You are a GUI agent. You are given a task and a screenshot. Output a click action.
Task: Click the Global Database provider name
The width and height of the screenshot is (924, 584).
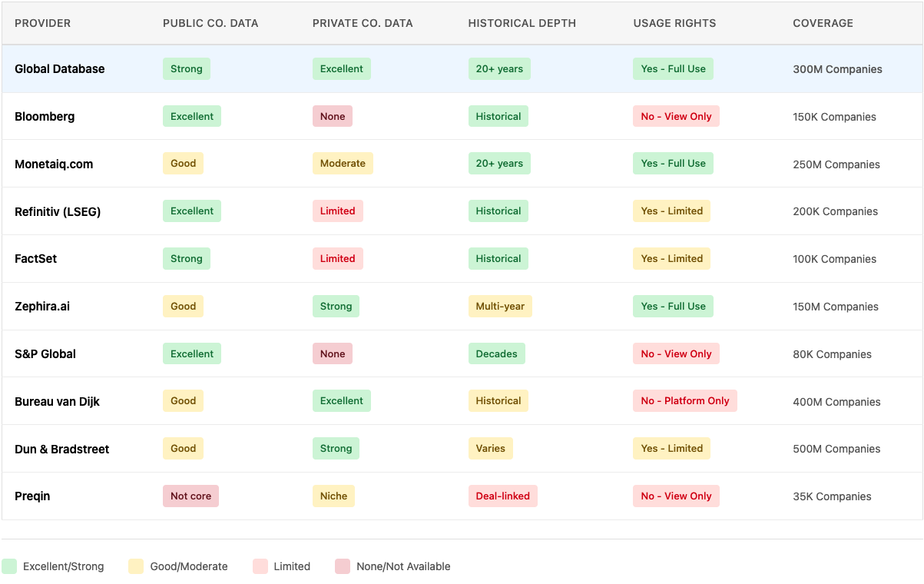59,69
